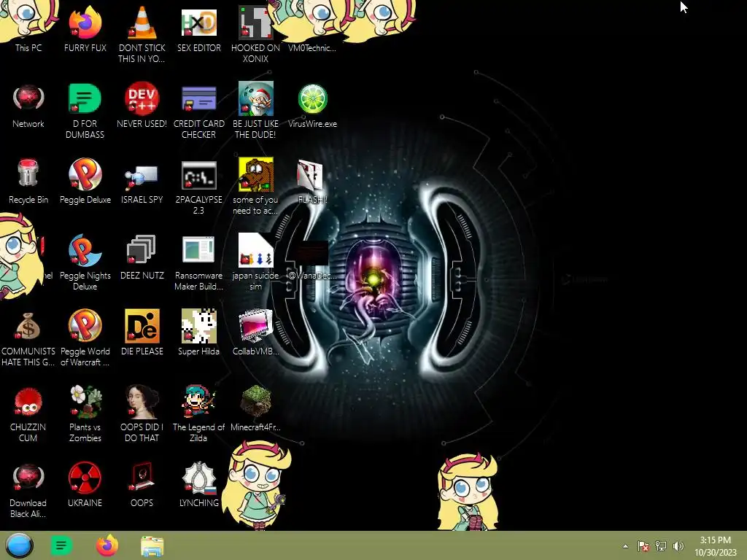Select the DIE PLEASE De icon
The width and height of the screenshot is (747, 560).
(x=142, y=326)
